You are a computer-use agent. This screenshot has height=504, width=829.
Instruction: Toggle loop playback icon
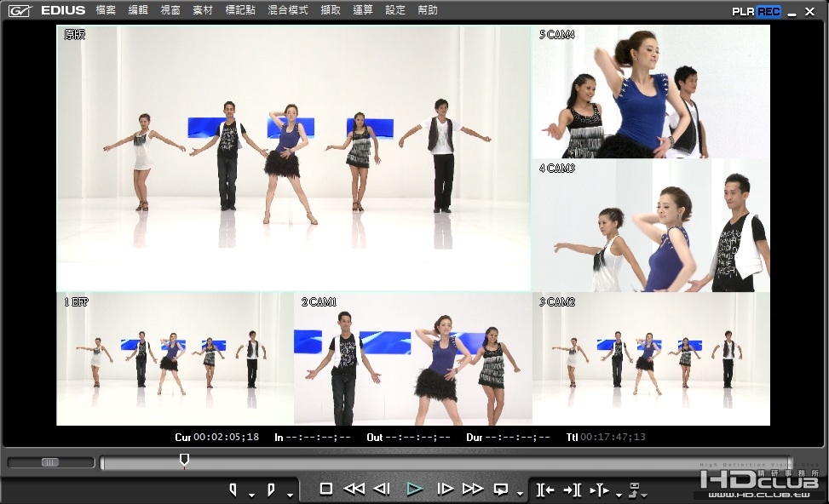pyautogui.click(x=500, y=490)
